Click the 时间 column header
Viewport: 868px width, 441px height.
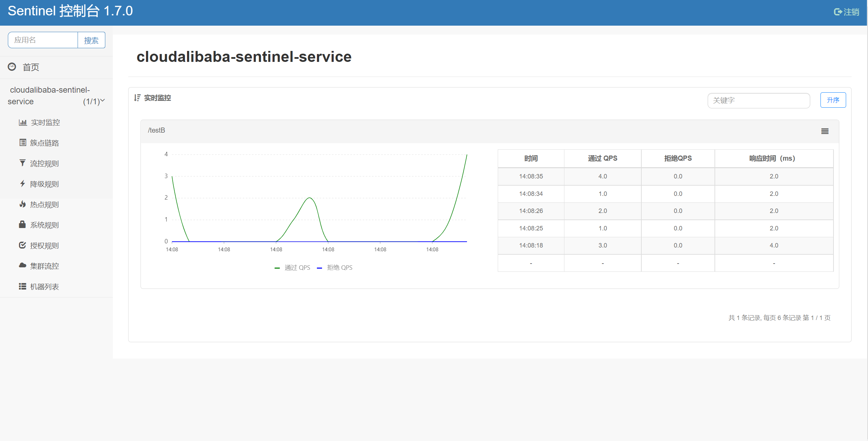click(531, 158)
